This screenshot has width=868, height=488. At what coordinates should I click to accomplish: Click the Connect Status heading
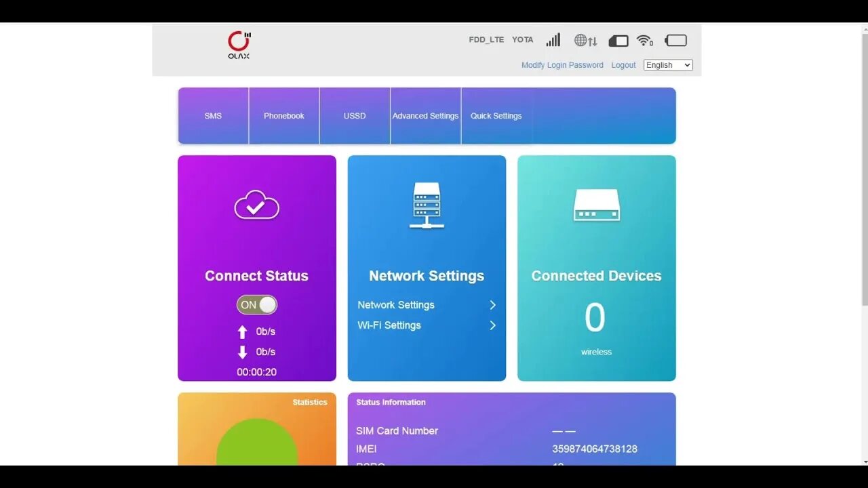pyautogui.click(x=256, y=276)
